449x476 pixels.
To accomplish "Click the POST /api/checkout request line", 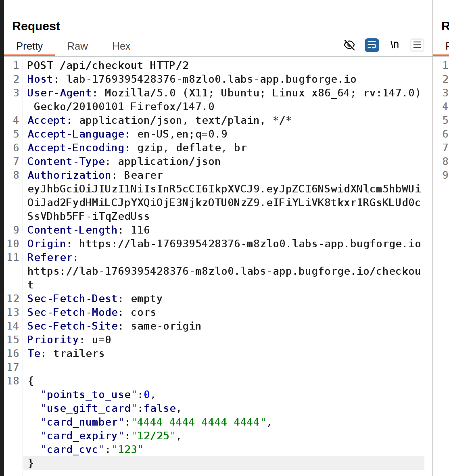I will click(x=108, y=65).
